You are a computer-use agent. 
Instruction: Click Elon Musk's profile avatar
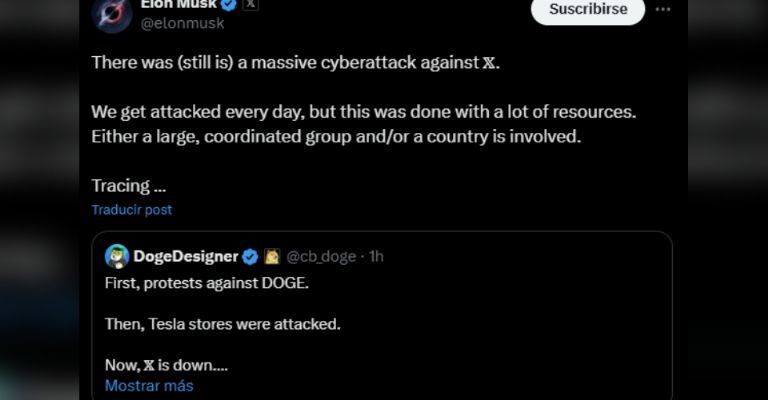coord(112,12)
